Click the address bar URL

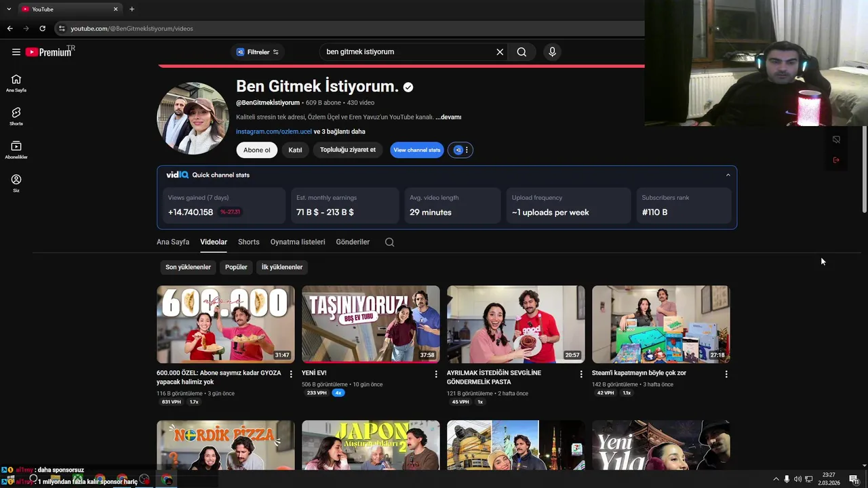coord(132,28)
